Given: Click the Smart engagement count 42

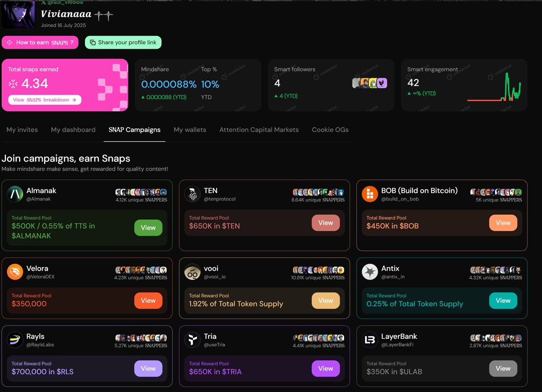Looking at the screenshot, I should (413, 83).
